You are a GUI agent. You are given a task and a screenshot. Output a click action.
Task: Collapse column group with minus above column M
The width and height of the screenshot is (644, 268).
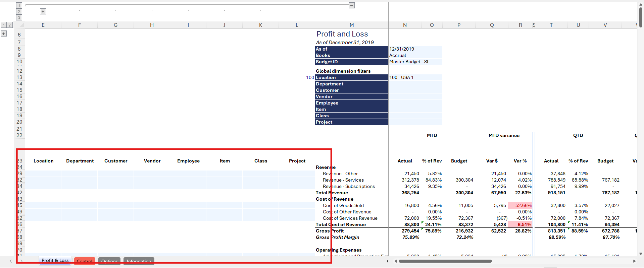(352, 5)
